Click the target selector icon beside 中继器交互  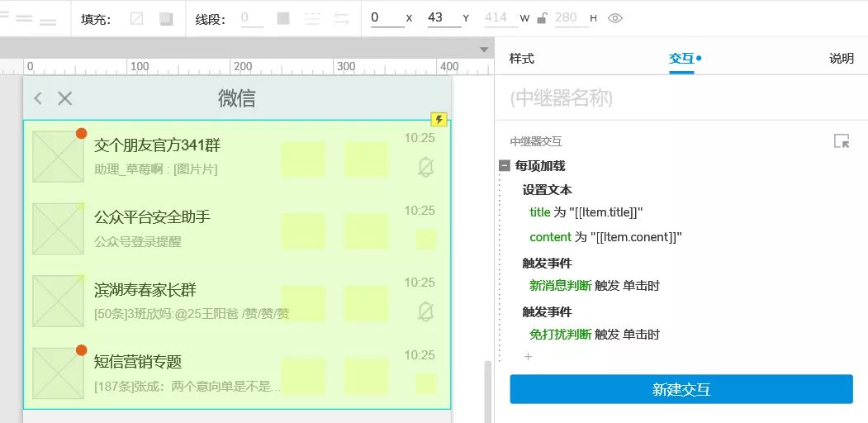(x=842, y=141)
